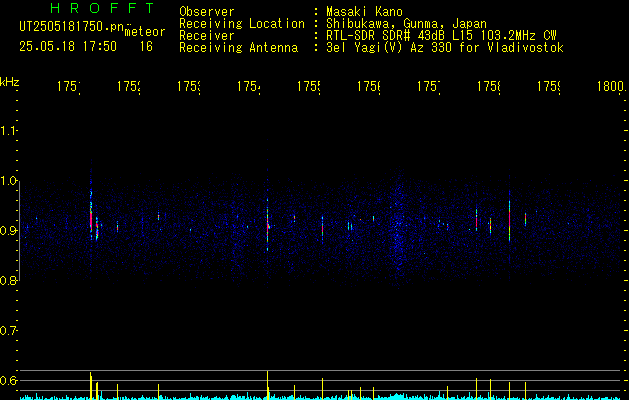
Task: Click the 1800 time axis label
Action: click(611, 86)
